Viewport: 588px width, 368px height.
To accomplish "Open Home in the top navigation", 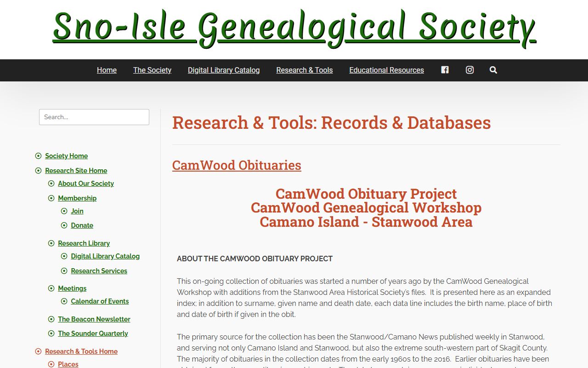I will pos(107,70).
